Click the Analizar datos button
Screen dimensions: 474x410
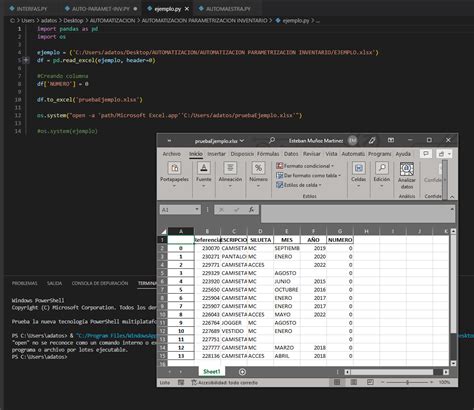pyautogui.click(x=407, y=176)
